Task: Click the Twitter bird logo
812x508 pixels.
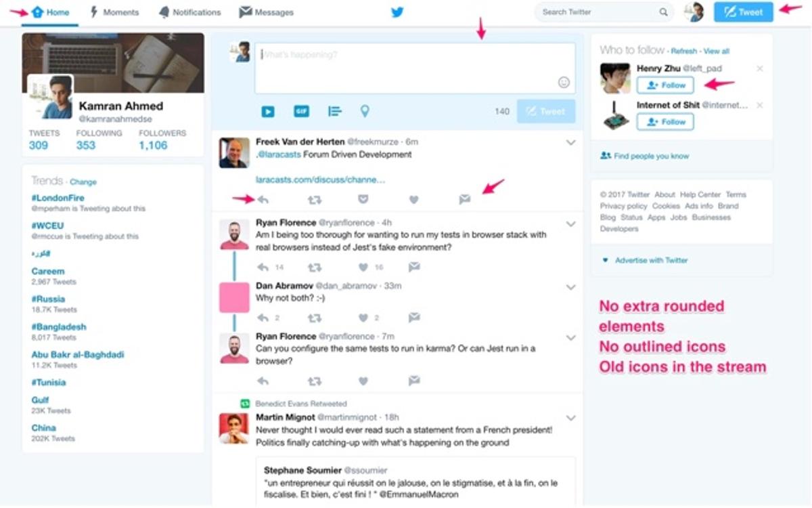Action: coord(397,12)
